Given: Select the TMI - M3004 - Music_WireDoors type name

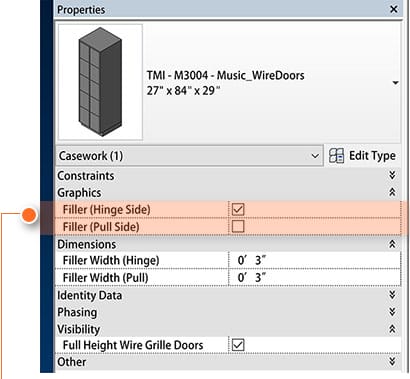Looking at the screenshot, I should coord(226,75).
